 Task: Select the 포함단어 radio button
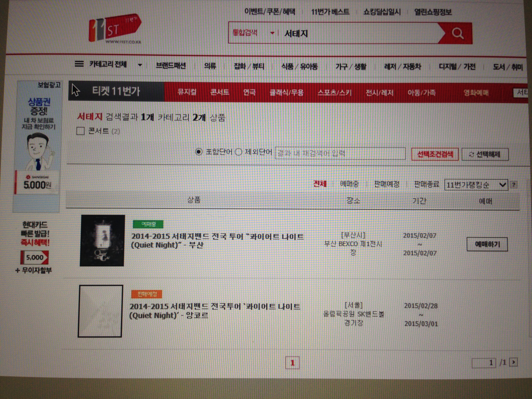pyautogui.click(x=199, y=152)
